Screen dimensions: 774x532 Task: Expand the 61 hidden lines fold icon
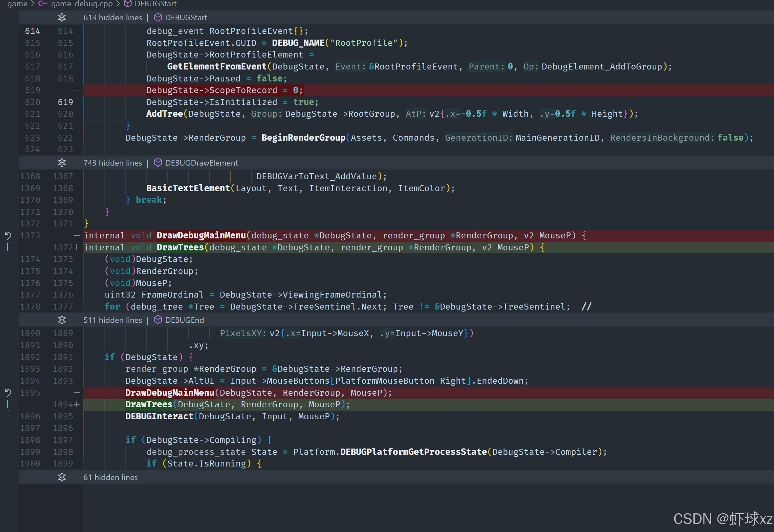click(x=62, y=477)
